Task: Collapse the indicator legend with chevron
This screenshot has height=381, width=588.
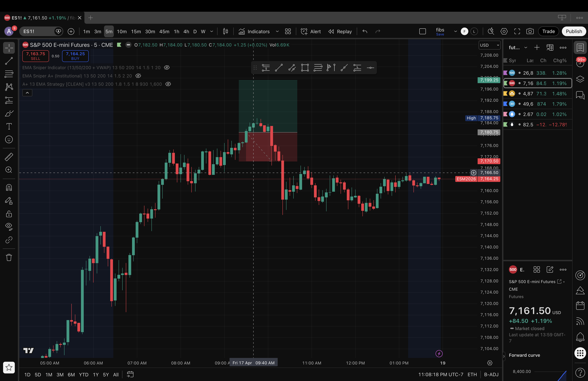Action: click(x=28, y=93)
